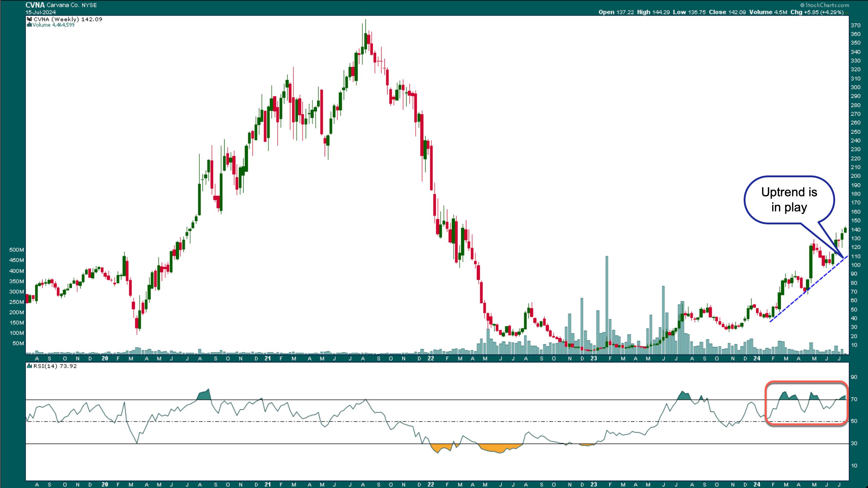Click the RSI(14) area icon
This screenshot has height=488, width=868.
(x=29, y=366)
